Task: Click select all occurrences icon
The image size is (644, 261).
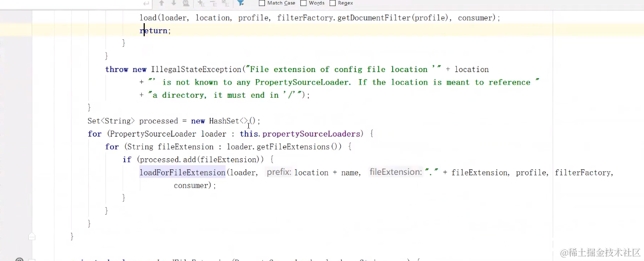Action: pos(225,3)
